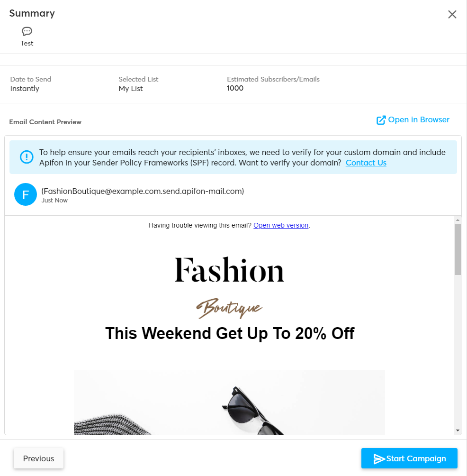Click the Test speech bubble icon
Viewport: 467px width, 476px height.
coord(27,31)
